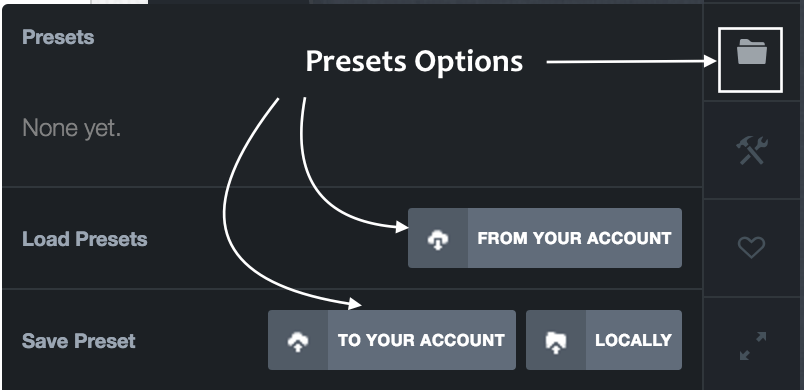
Task: Click the Load Presets label
Action: pos(85,239)
